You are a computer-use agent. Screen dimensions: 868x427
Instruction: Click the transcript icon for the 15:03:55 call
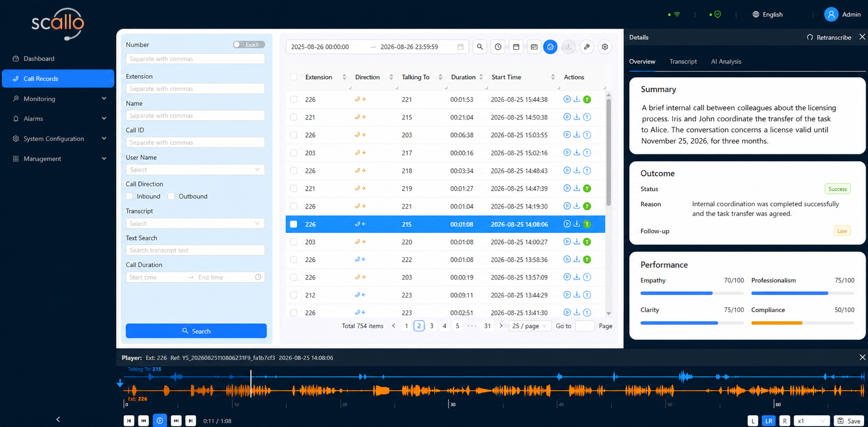click(x=587, y=135)
